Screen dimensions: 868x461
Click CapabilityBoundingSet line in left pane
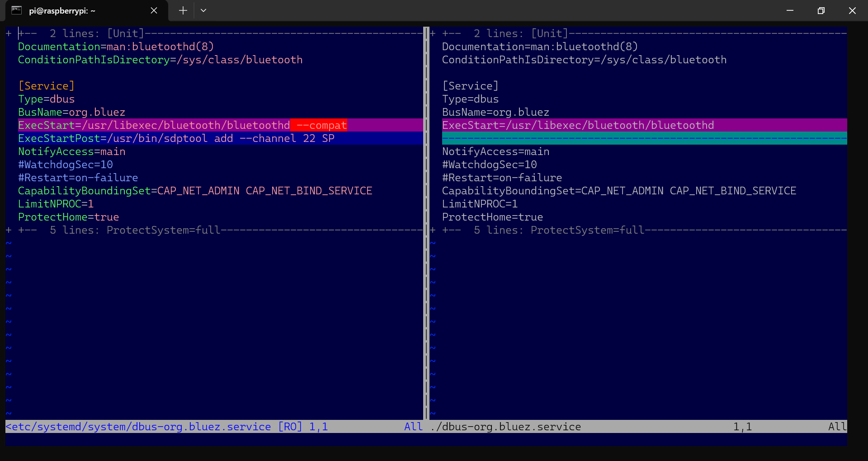pos(195,191)
